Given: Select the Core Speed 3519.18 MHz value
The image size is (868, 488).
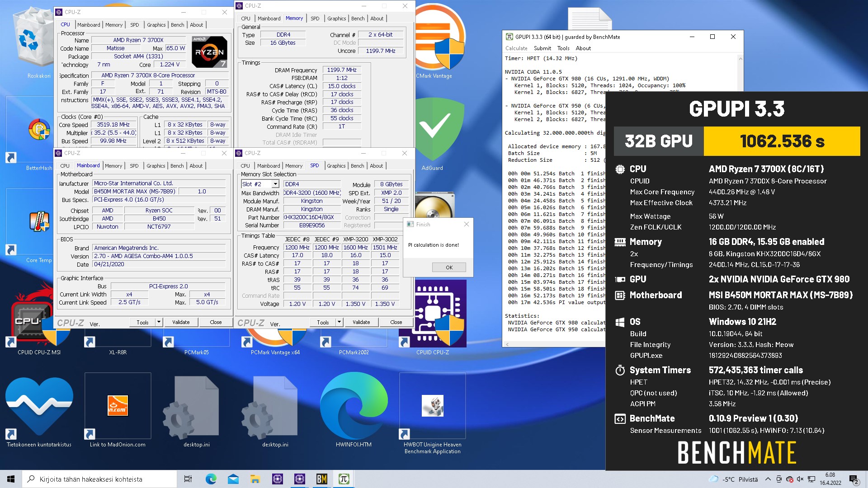Looking at the screenshot, I should [x=113, y=125].
